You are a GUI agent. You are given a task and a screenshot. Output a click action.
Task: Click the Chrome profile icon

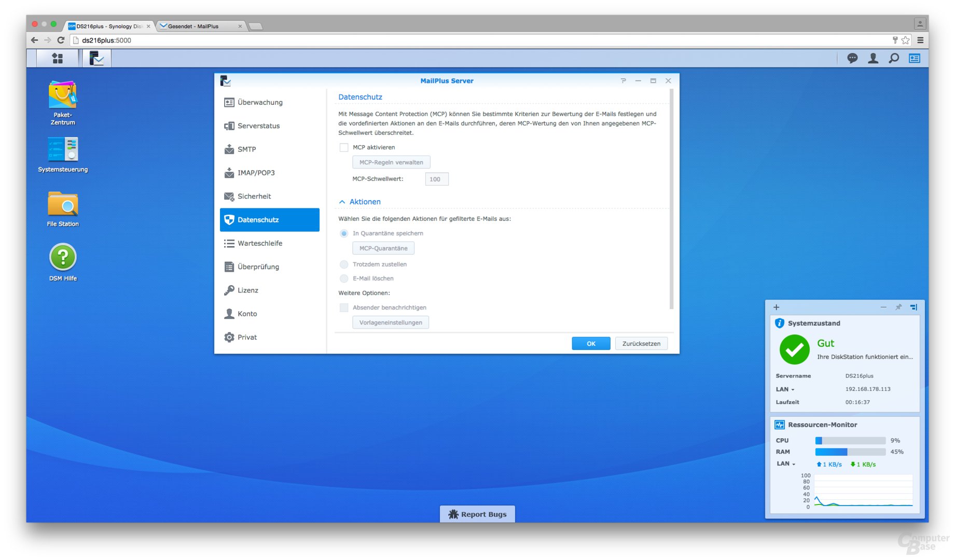coord(920,23)
